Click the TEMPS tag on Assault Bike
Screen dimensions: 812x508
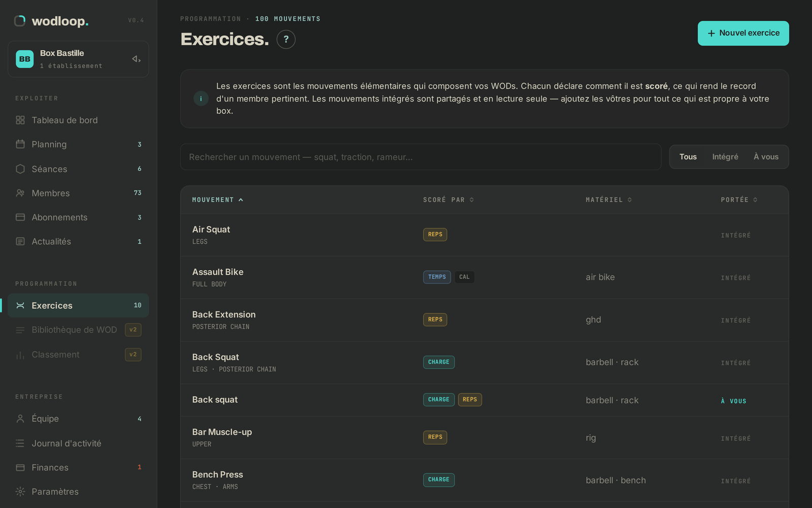click(437, 277)
